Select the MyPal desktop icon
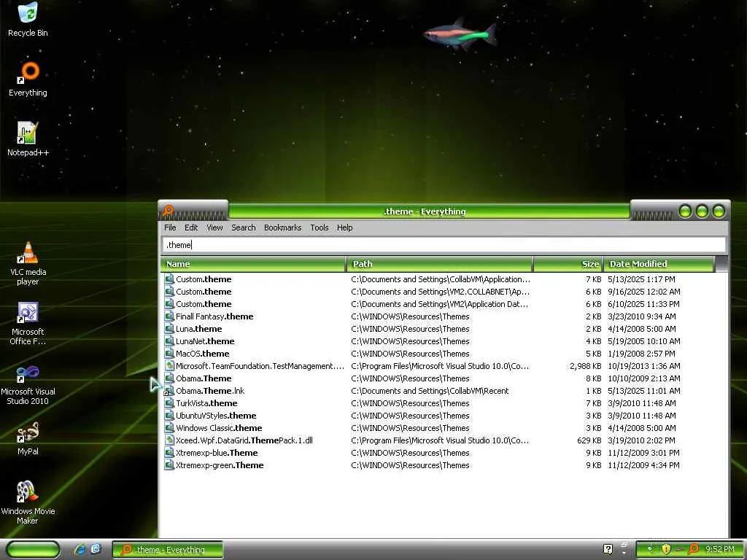Screen dimensions: 747x560 click(x=28, y=438)
